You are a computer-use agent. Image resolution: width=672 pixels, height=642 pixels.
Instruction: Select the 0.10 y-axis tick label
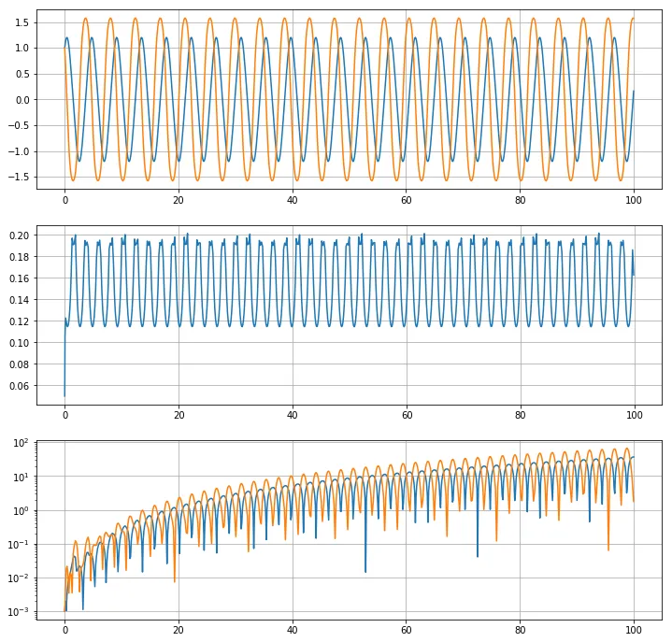coord(20,342)
